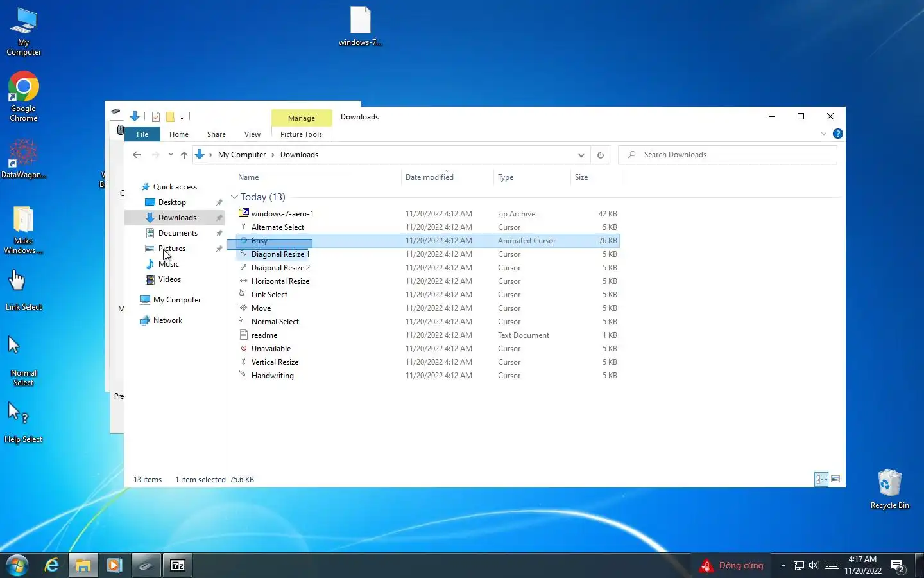Open the Action Center notifications icon
924x578 pixels.
pyautogui.click(x=898, y=566)
